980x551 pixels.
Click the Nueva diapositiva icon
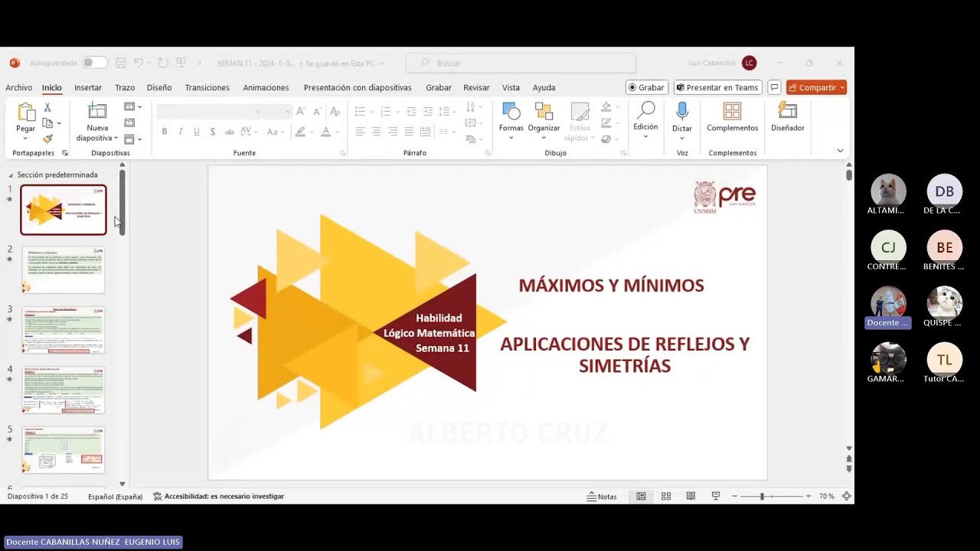point(97,112)
